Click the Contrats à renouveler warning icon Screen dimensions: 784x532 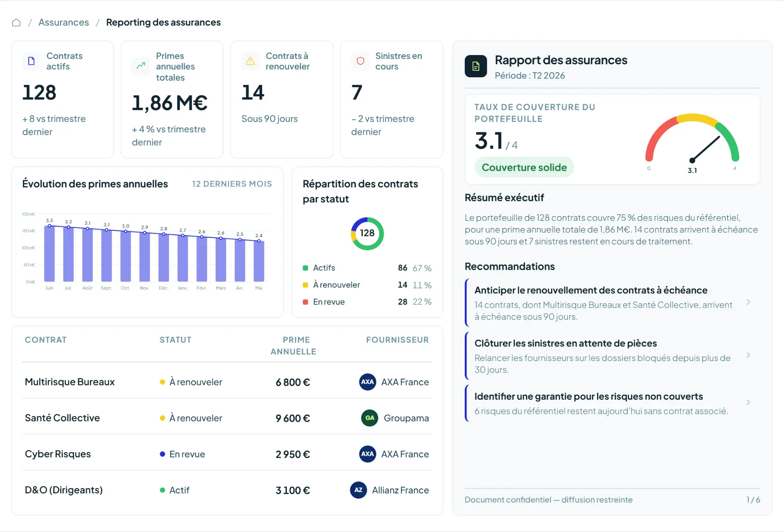coord(250,61)
